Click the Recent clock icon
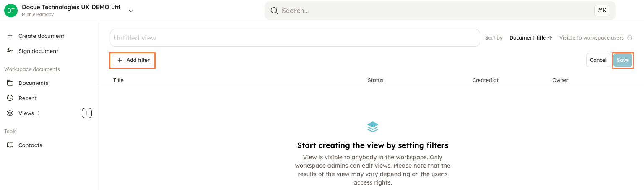 pos(10,98)
